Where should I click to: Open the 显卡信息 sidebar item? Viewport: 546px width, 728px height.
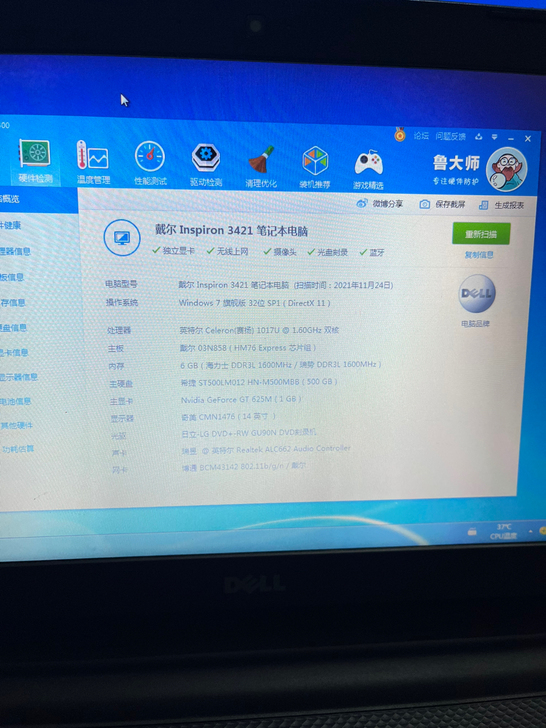[x=14, y=352]
